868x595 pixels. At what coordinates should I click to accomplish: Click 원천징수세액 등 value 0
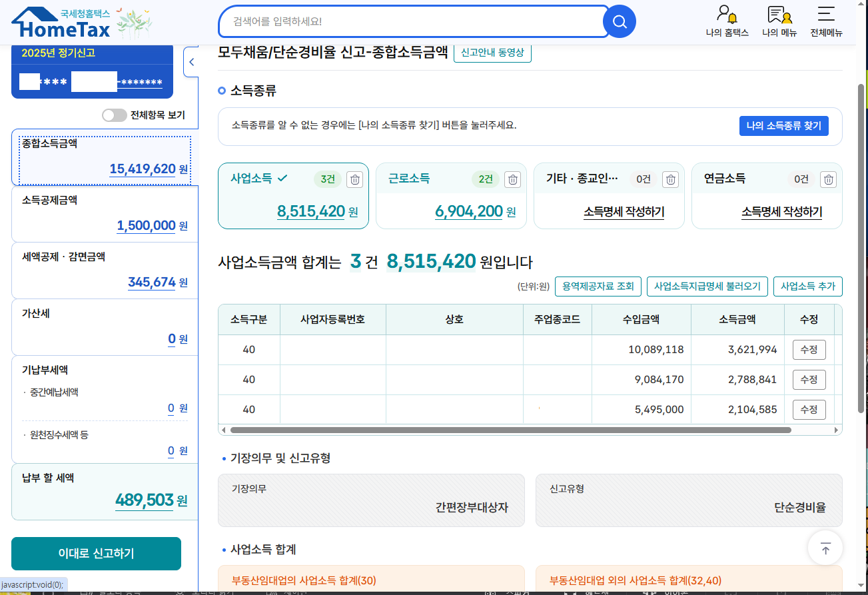pos(171,450)
